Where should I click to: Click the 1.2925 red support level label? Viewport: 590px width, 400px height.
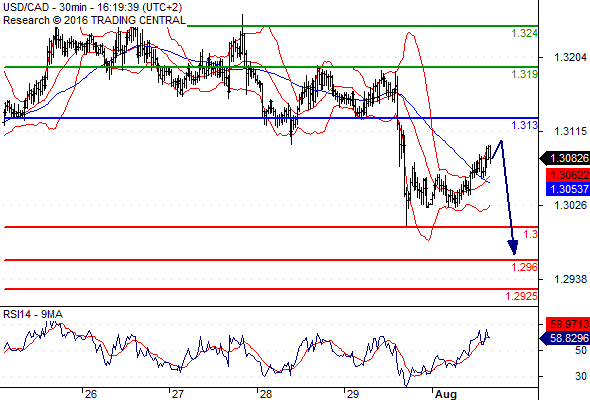(x=522, y=297)
